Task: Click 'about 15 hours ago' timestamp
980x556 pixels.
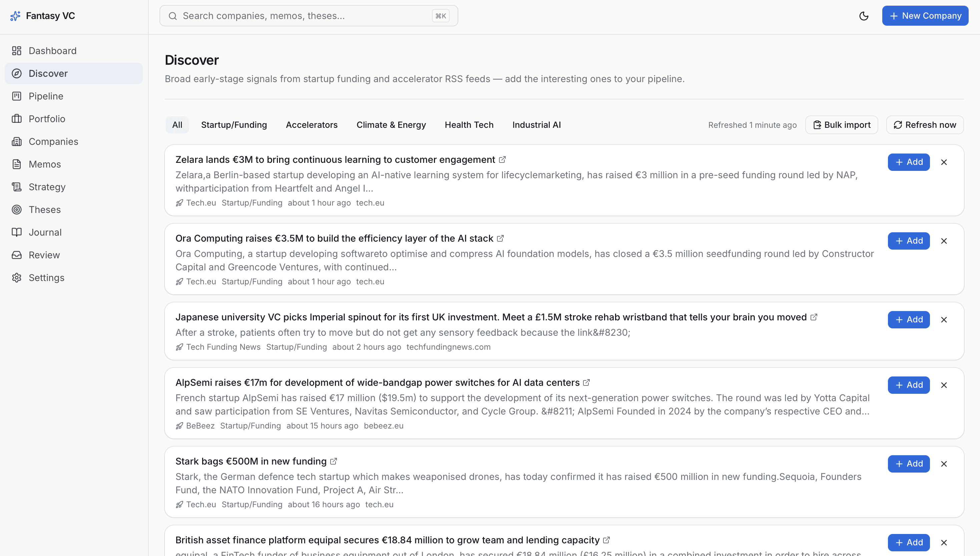Action: click(x=323, y=426)
